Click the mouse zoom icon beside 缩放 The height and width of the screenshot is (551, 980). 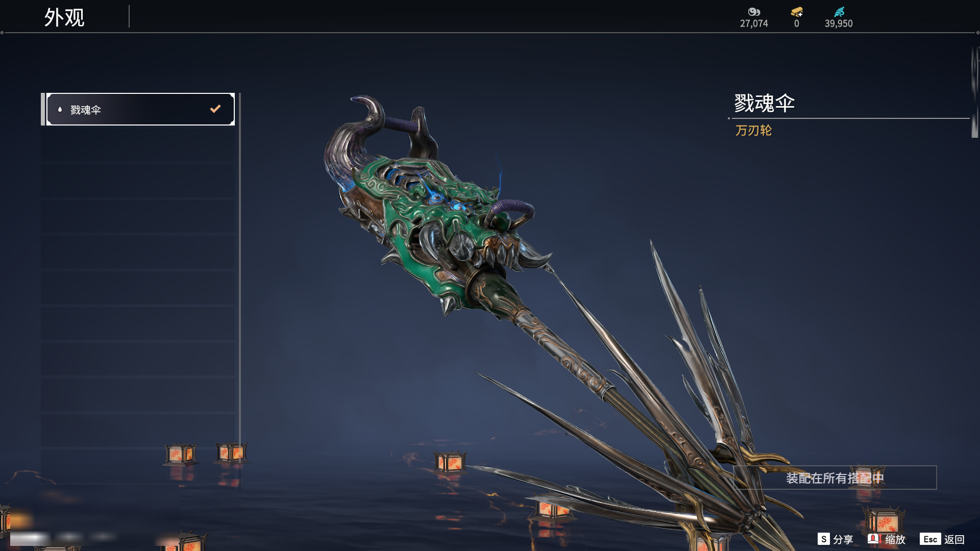coord(874,539)
